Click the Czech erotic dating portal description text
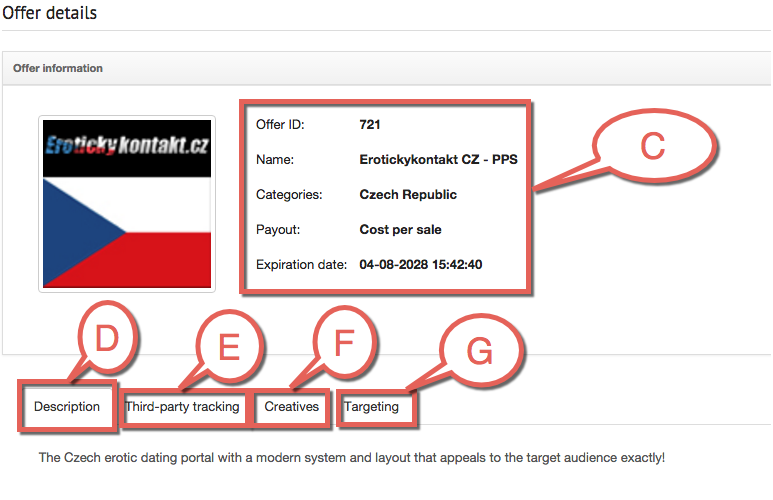The image size is (773, 500). coord(351,458)
